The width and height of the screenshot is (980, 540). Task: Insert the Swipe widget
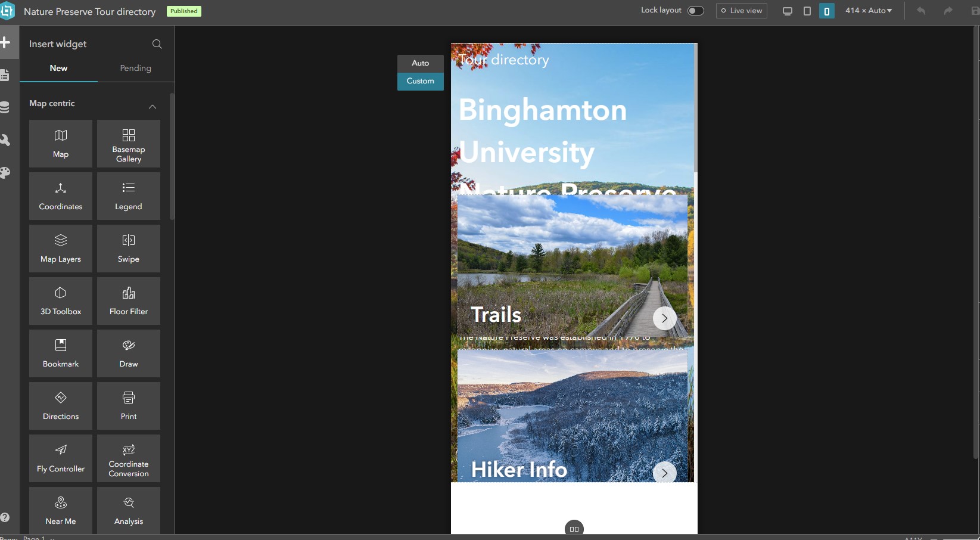pyautogui.click(x=129, y=249)
